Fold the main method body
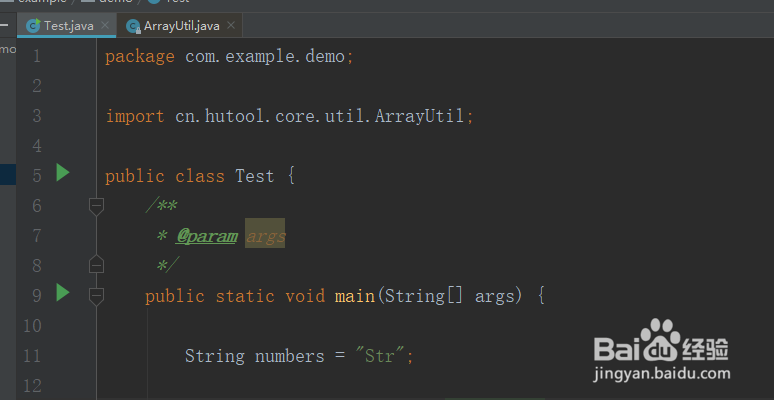 96,295
